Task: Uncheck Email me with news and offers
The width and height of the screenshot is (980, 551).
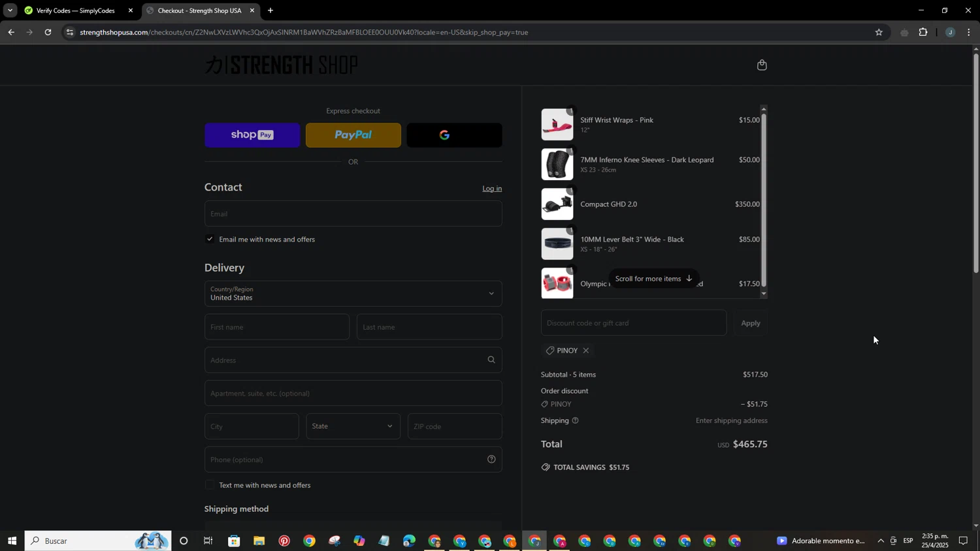Action: [210, 239]
